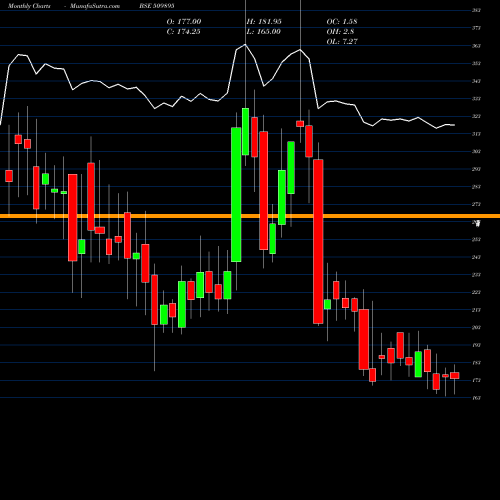Click the '333' price axis label
This screenshot has height=500, width=500.
(476, 99)
